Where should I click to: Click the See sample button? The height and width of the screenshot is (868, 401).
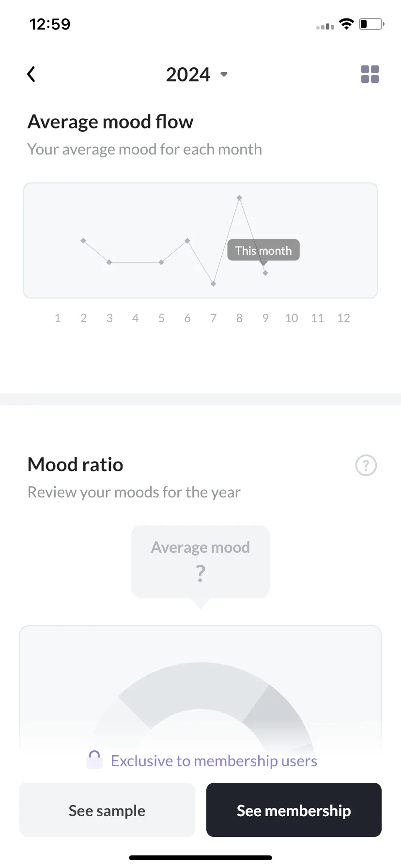pos(107,810)
